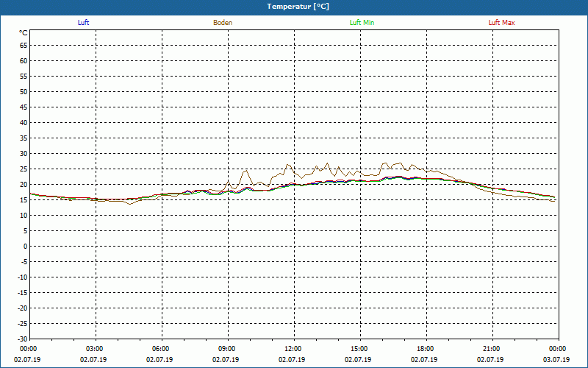Click the 55 y-axis value
588x368 pixels.
[24, 77]
